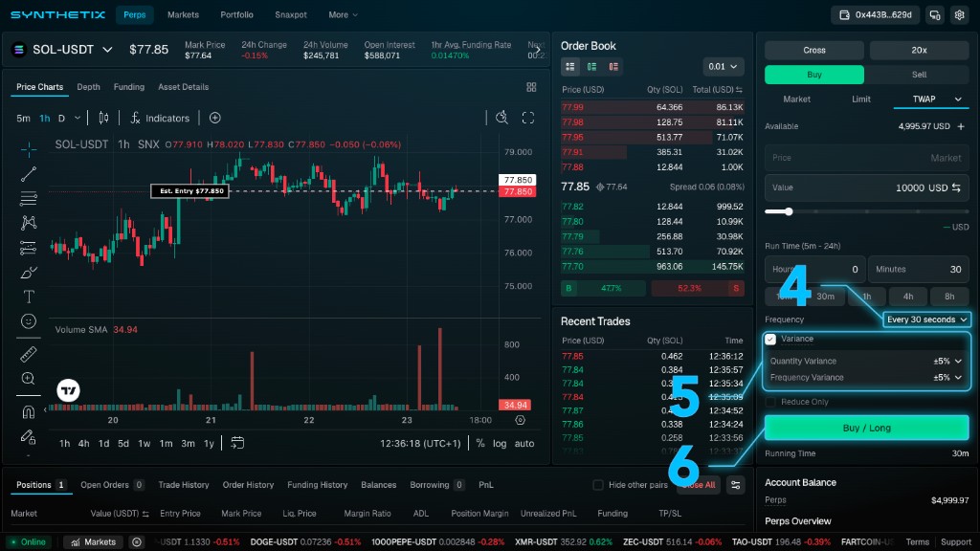The width and height of the screenshot is (980, 551).
Task: Open the Indicators menu
Action: click(160, 118)
